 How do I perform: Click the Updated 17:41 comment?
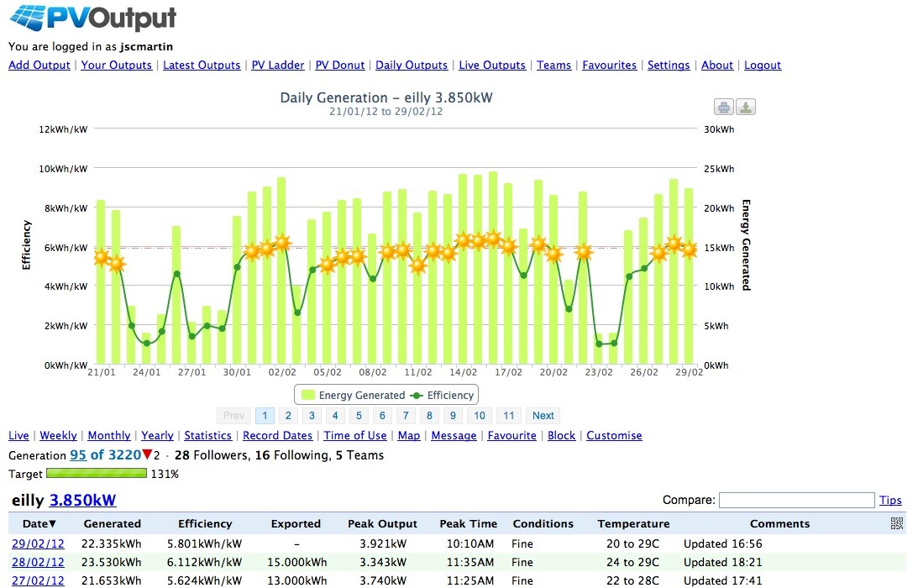(x=722, y=580)
